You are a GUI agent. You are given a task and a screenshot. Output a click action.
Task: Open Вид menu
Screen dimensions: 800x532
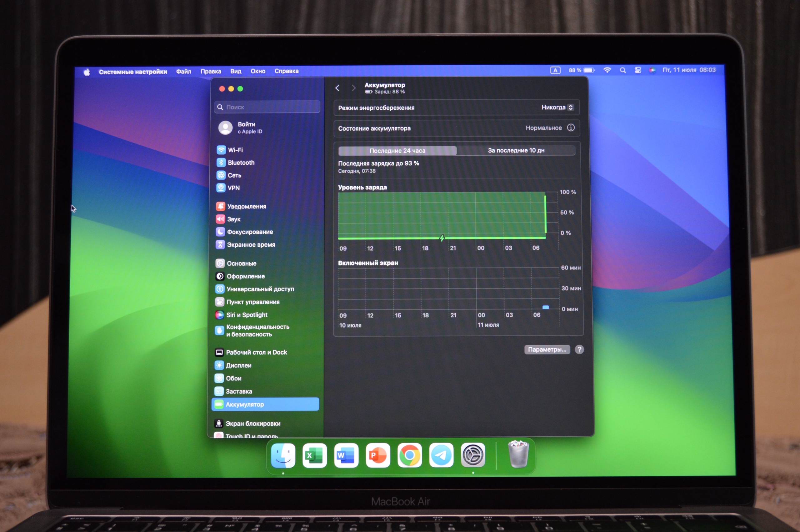(x=236, y=71)
